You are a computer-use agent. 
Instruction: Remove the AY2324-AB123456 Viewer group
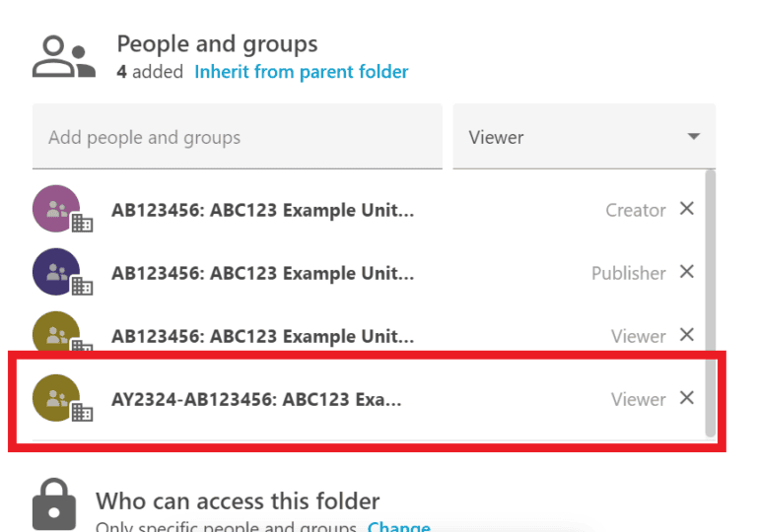coord(687,398)
